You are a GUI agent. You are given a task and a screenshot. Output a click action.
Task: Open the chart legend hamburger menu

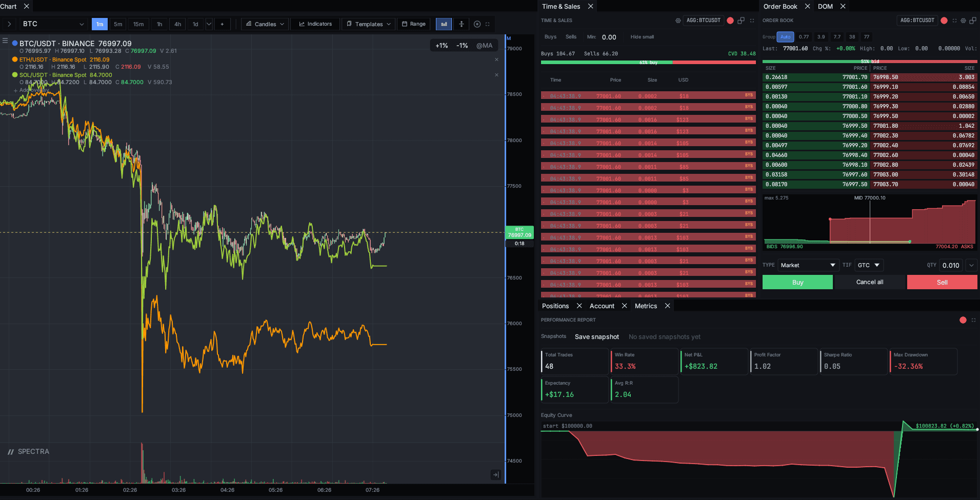5,40
